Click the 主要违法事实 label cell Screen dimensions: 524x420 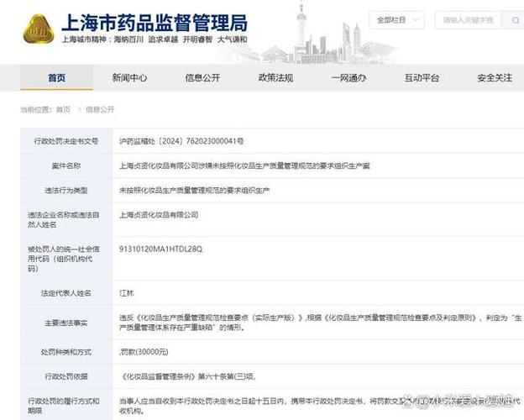point(66,323)
